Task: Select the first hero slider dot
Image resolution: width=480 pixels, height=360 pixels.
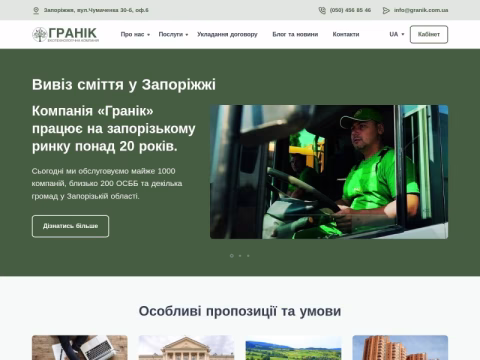Action: 232,256
